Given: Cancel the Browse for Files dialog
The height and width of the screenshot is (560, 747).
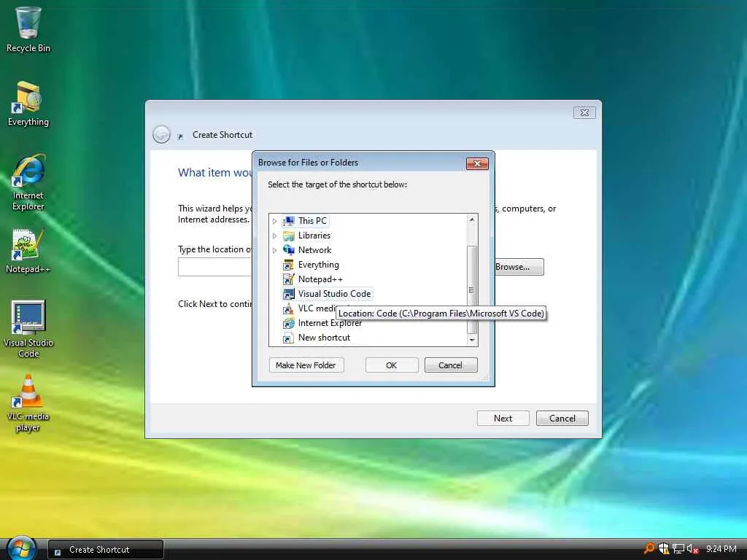Looking at the screenshot, I should click(451, 365).
